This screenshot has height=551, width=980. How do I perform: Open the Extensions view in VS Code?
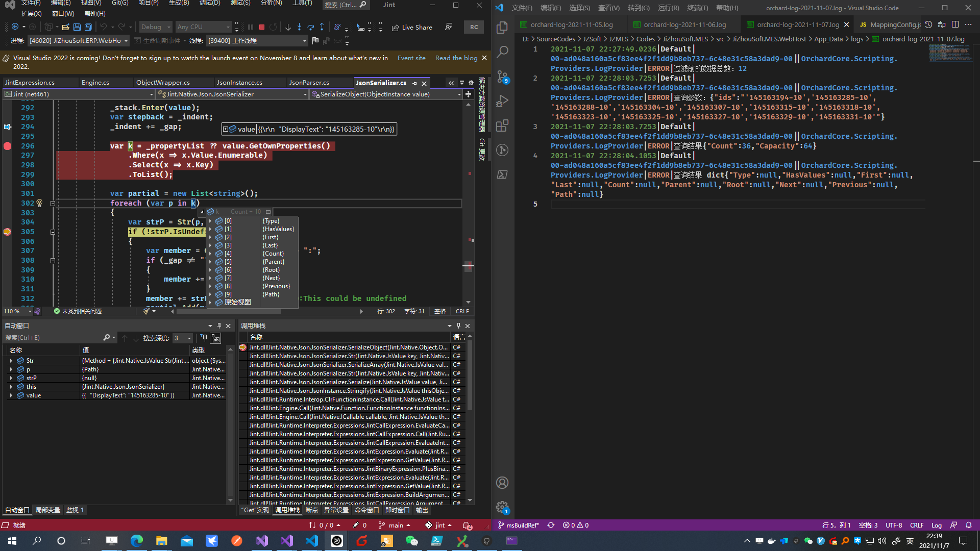pos(502,126)
